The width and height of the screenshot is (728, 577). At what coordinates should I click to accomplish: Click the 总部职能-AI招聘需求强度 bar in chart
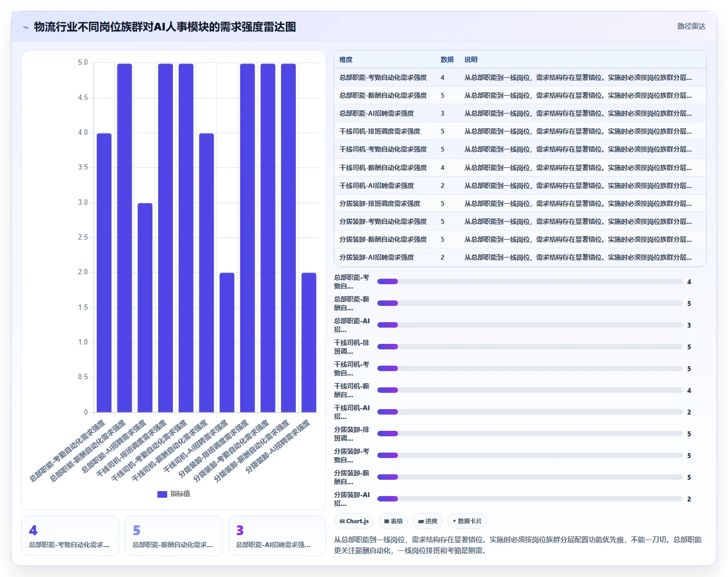145,308
